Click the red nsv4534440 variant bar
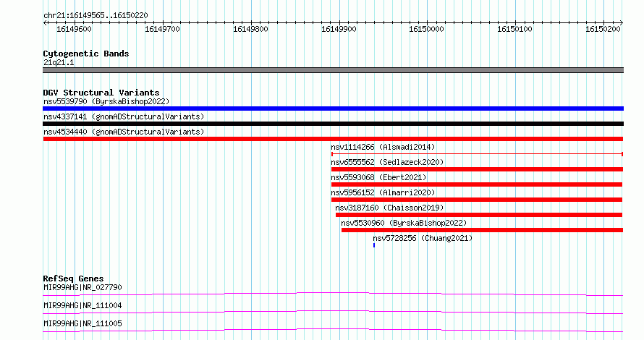Viewport: 644px width, 340px height. click(x=333, y=139)
